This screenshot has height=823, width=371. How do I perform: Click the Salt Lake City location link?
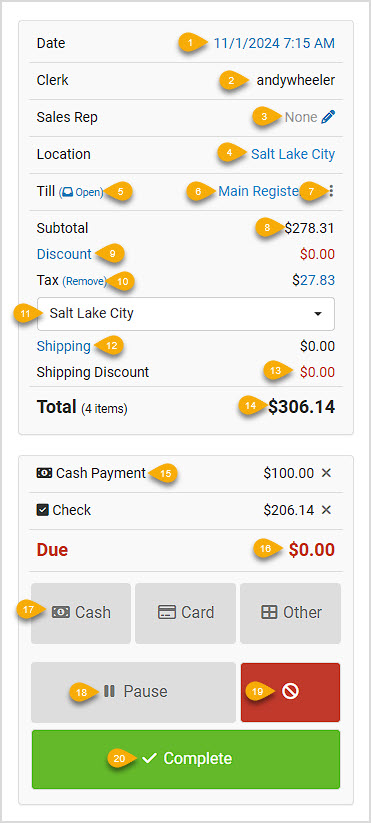(293, 154)
